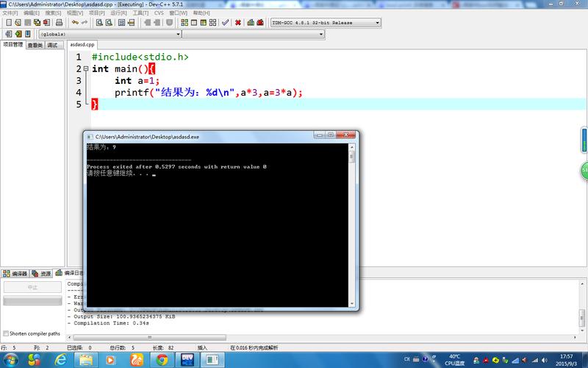Screen dimensions: 588x368
Task: Click the 中止 abort button
Action: (32, 287)
